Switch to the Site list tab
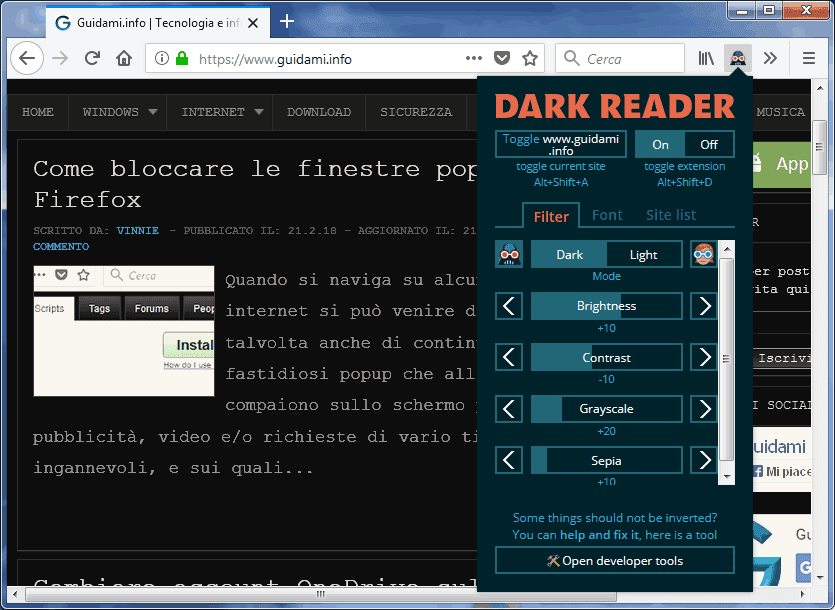Viewport: 835px width, 610px height. 670,215
